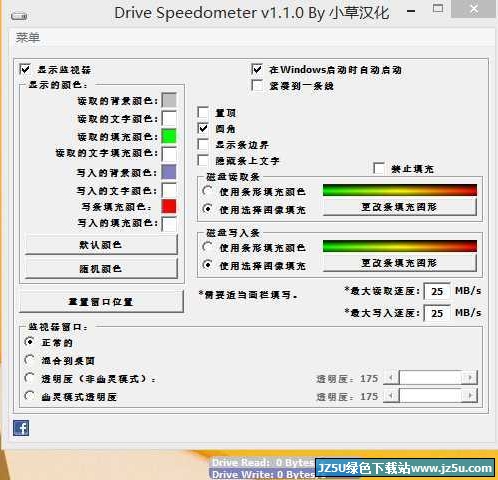Select the 幽灵模式透明度 radio option
The image size is (498, 480).
(x=30, y=396)
